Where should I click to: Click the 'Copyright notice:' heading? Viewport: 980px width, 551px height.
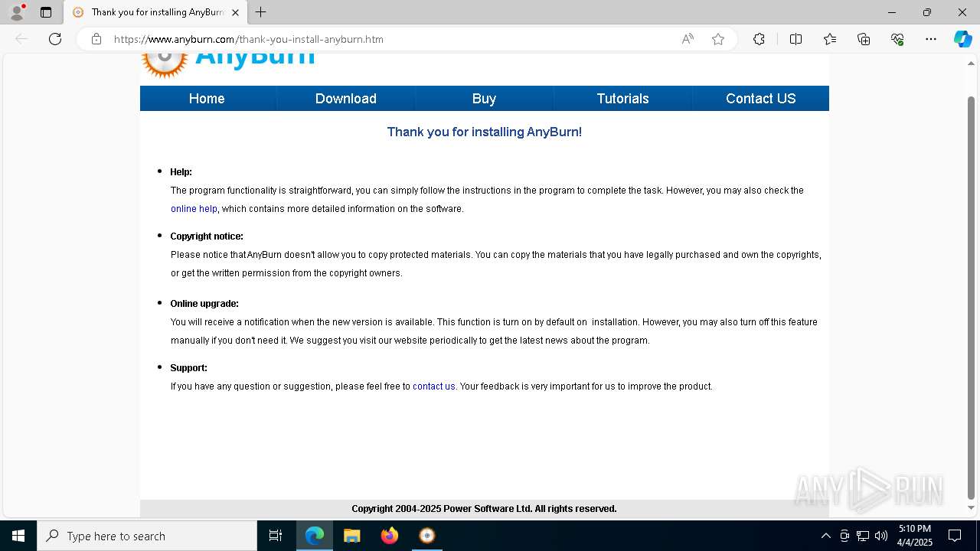coord(207,236)
